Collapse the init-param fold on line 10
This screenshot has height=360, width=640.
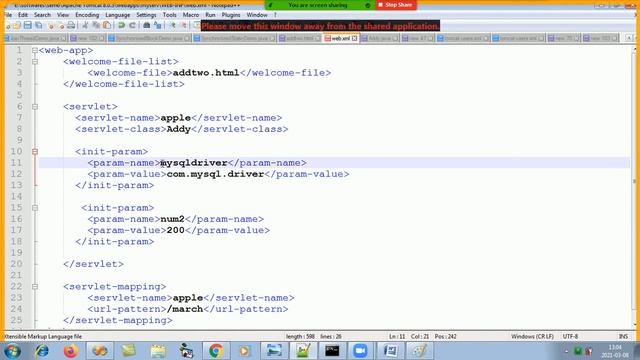click(x=35, y=151)
